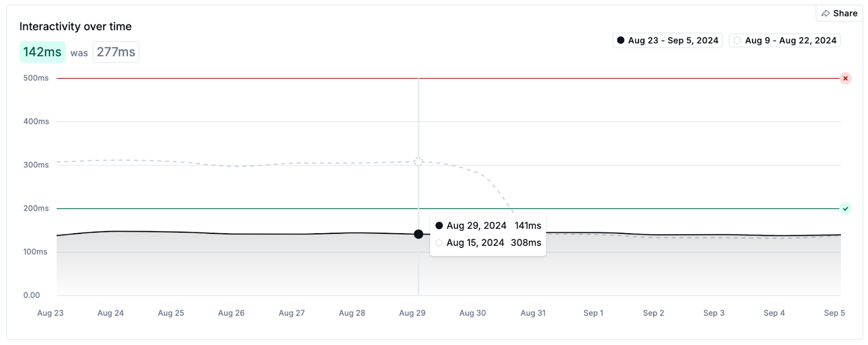This screenshot has height=345, width=868.
Task: Click the dashed circle in previous period legend
Action: (737, 41)
